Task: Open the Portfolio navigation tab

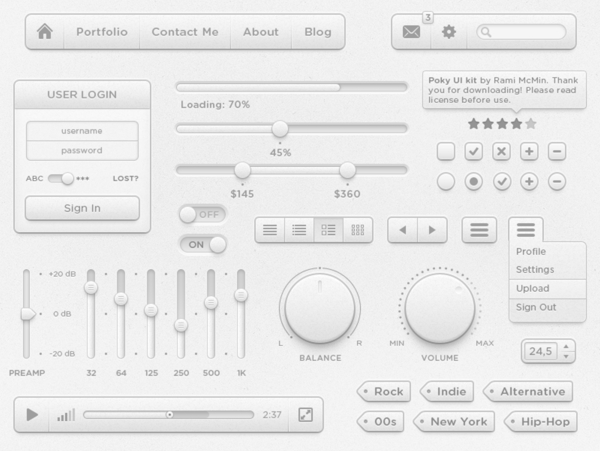Action: coord(102,32)
